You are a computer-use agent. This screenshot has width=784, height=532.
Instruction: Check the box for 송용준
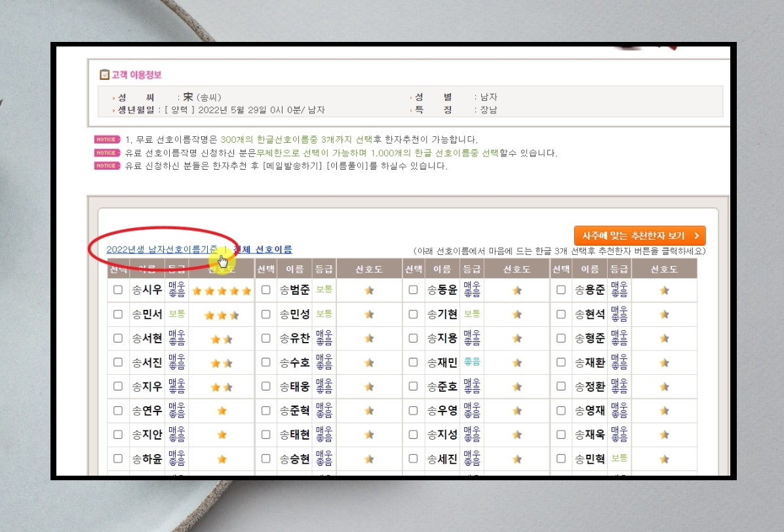(561, 290)
